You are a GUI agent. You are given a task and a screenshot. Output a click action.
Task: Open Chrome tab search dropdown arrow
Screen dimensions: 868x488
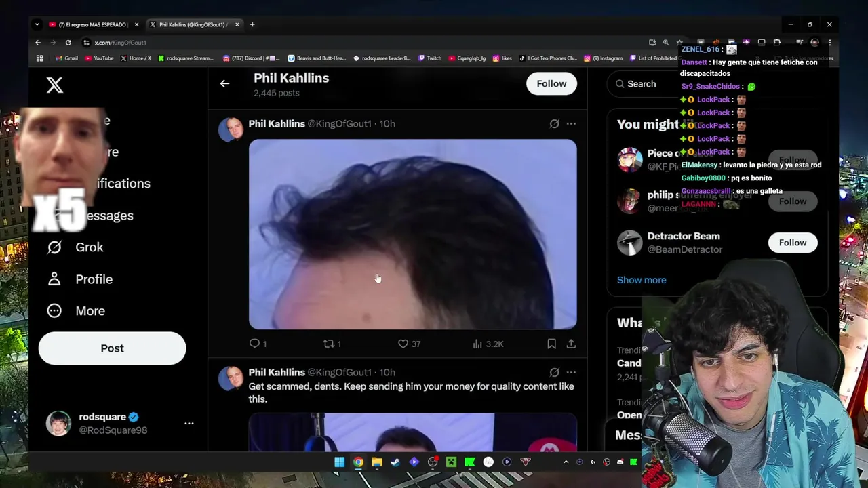click(x=37, y=24)
